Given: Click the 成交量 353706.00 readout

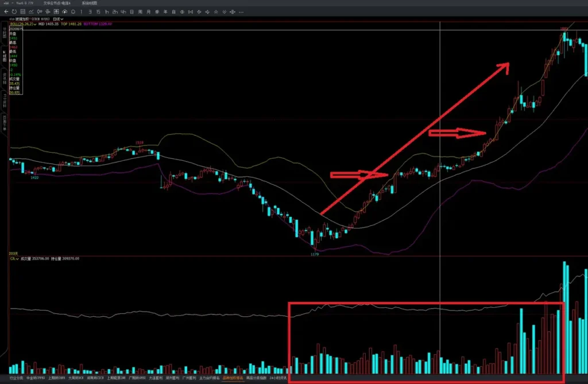Looking at the screenshot, I should click(x=35, y=259).
